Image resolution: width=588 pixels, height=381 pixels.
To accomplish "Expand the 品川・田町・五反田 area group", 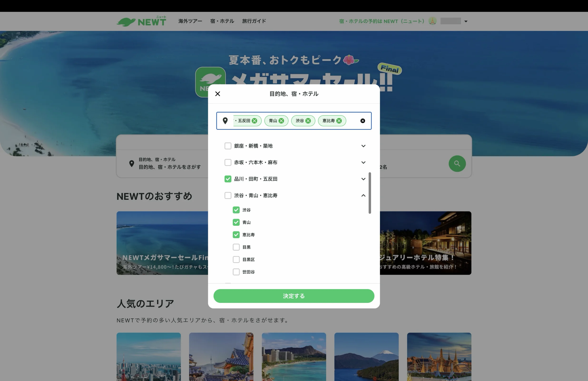I will pyautogui.click(x=363, y=179).
